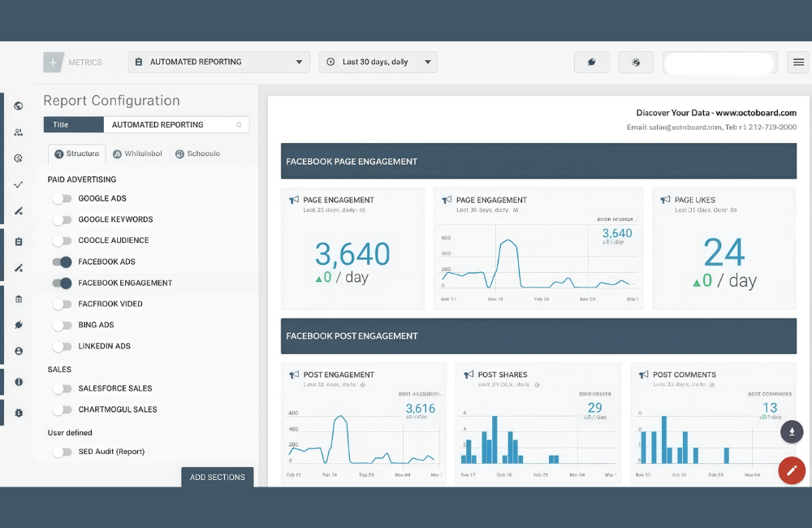The image size is (812, 528).
Task: Click the dark download circle button
Action: coord(792,431)
